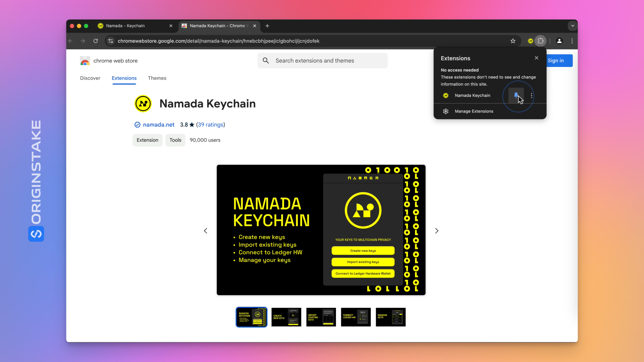This screenshot has width=644, height=362.
Task: Select the Create New Keys thumbnail
Action: (x=286, y=317)
